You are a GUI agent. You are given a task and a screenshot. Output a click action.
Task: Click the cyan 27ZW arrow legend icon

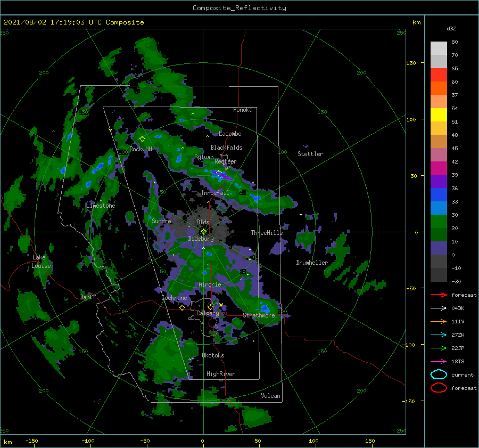[x=439, y=335]
